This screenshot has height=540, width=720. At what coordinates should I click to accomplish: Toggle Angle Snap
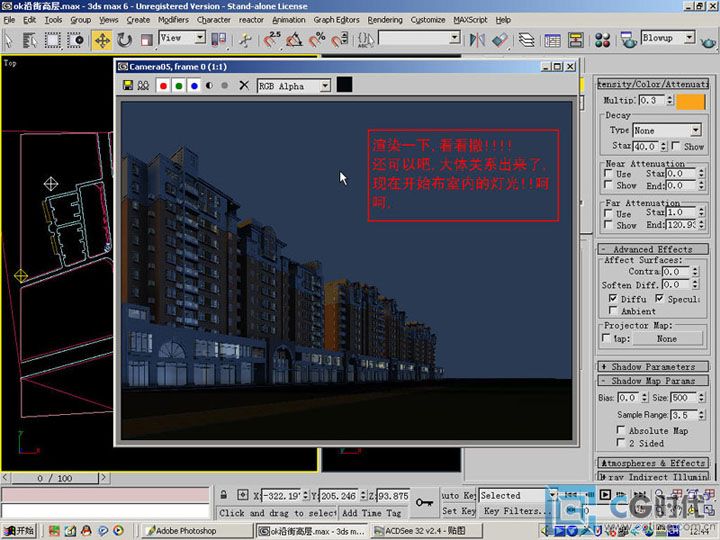tap(294, 40)
